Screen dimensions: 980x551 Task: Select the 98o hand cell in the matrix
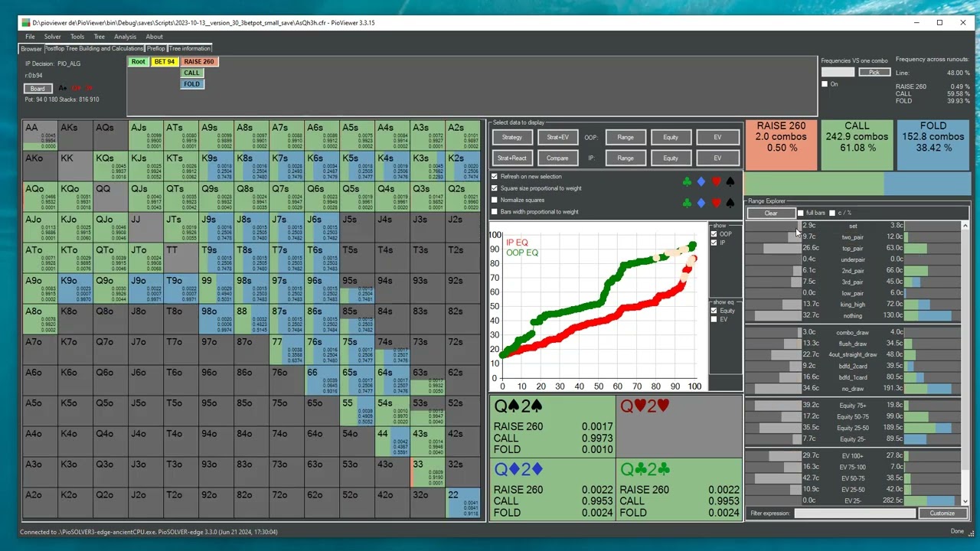216,319
